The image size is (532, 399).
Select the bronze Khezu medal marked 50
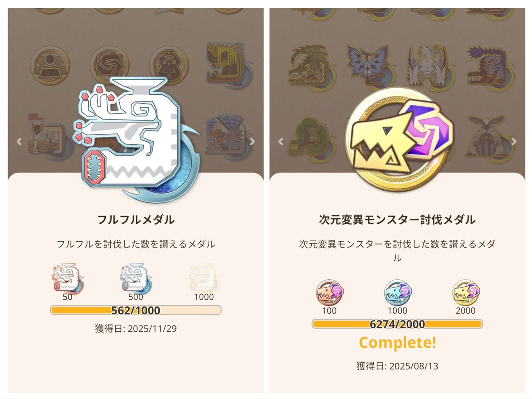[68, 278]
